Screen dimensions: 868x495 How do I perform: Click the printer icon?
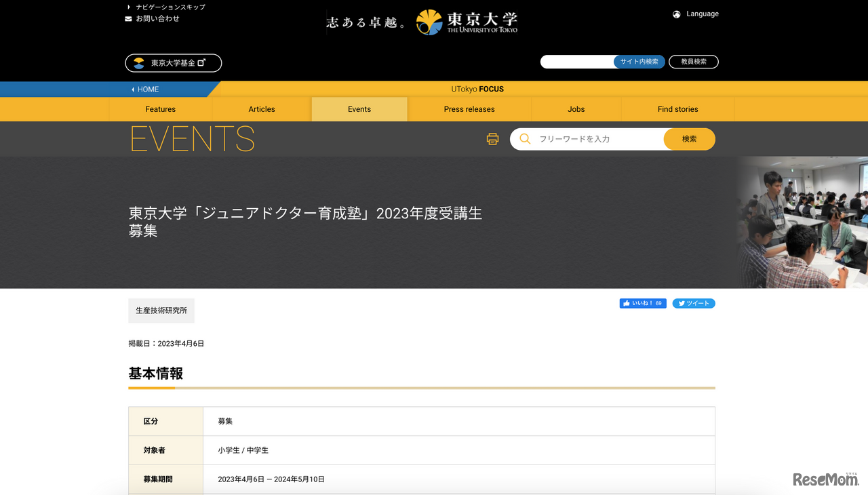pyautogui.click(x=492, y=139)
